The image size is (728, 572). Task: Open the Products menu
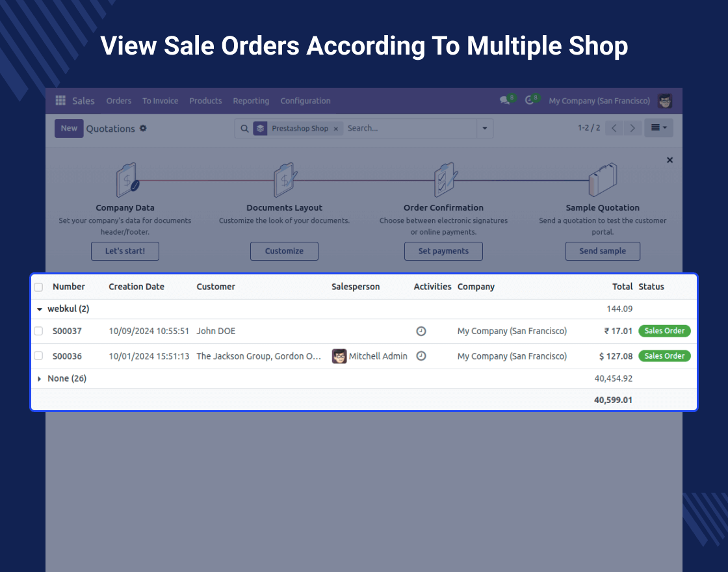[x=205, y=101]
